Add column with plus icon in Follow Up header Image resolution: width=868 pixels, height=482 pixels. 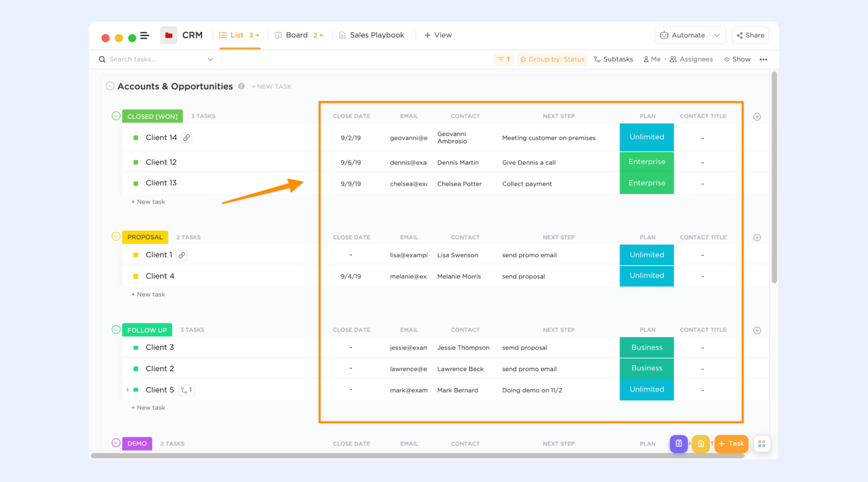pos(757,330)
